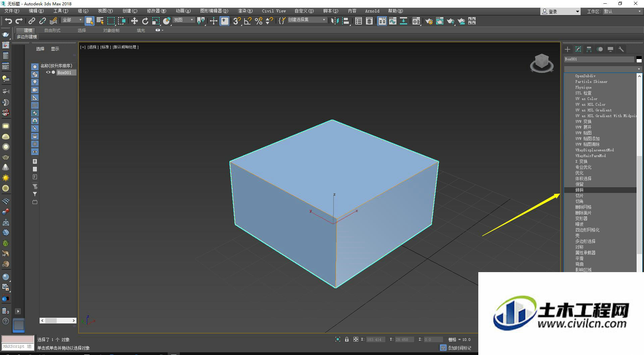
Task: Open the 工作区 默认 workspace dropdown
Action: coord(622,11)
